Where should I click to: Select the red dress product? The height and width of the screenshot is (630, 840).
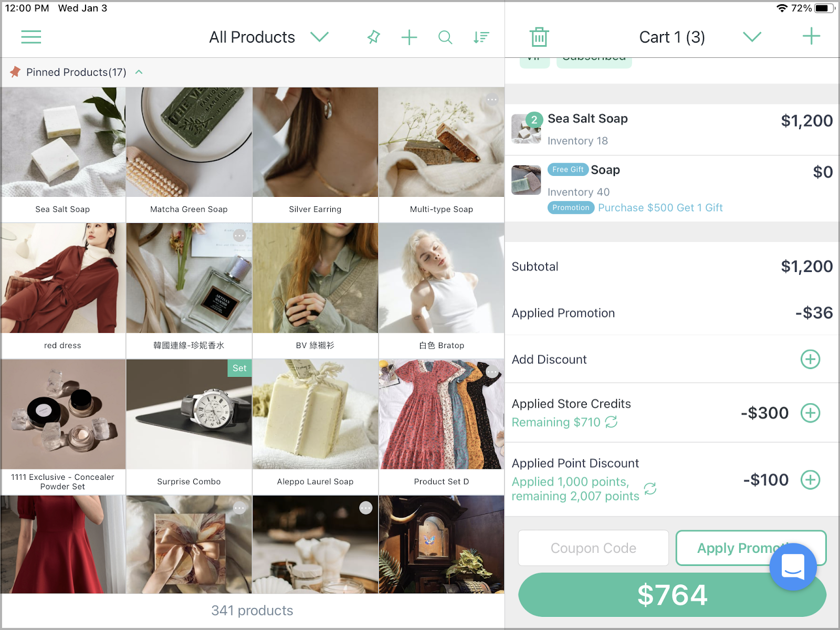point(63,291)
